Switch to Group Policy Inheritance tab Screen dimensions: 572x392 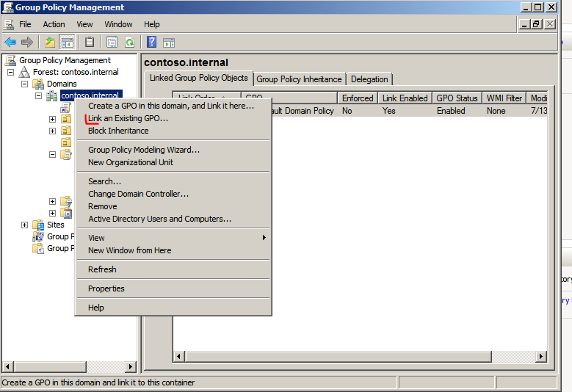click(299, 79)
